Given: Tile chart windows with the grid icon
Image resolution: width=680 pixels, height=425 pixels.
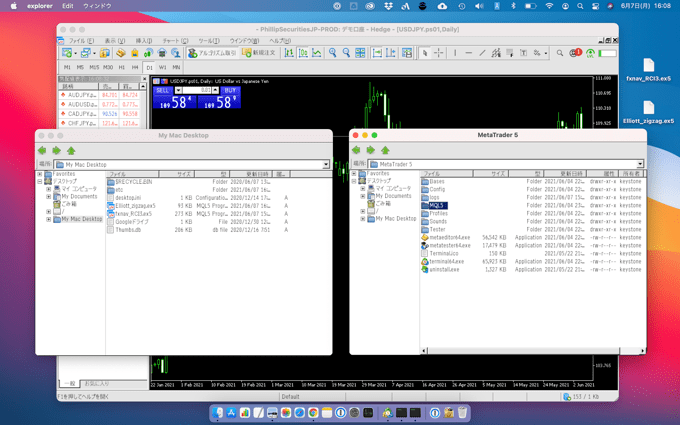Looking at the screenshot, I should (360, 53).
